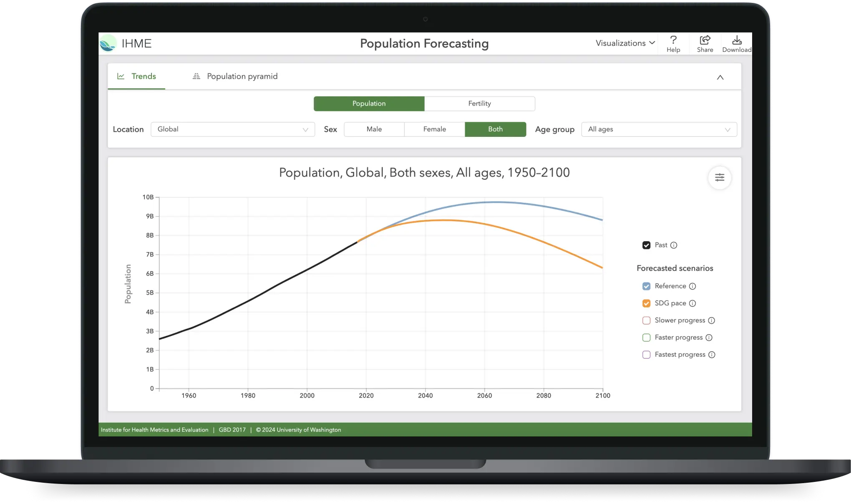Disable the Reference scenario checkbox

coord(646,286)
